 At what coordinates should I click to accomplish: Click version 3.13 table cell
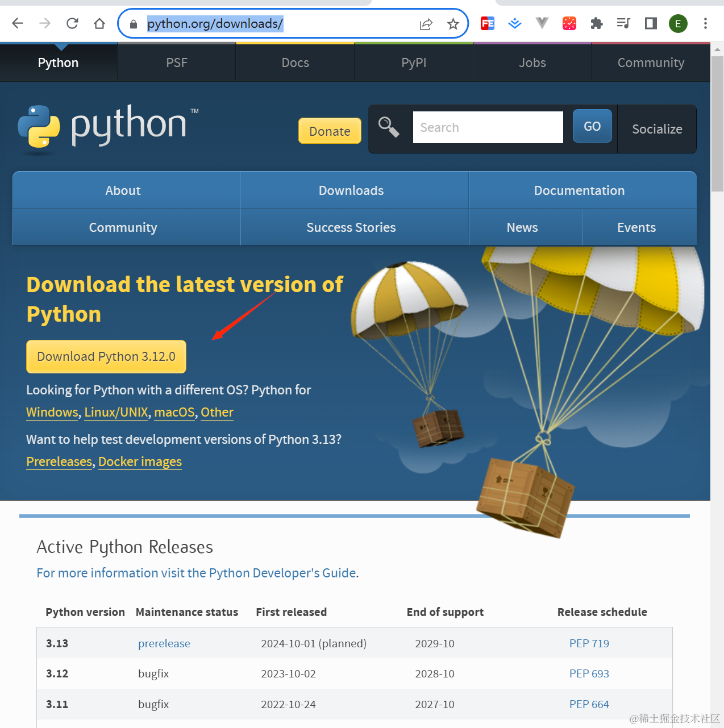57,643
